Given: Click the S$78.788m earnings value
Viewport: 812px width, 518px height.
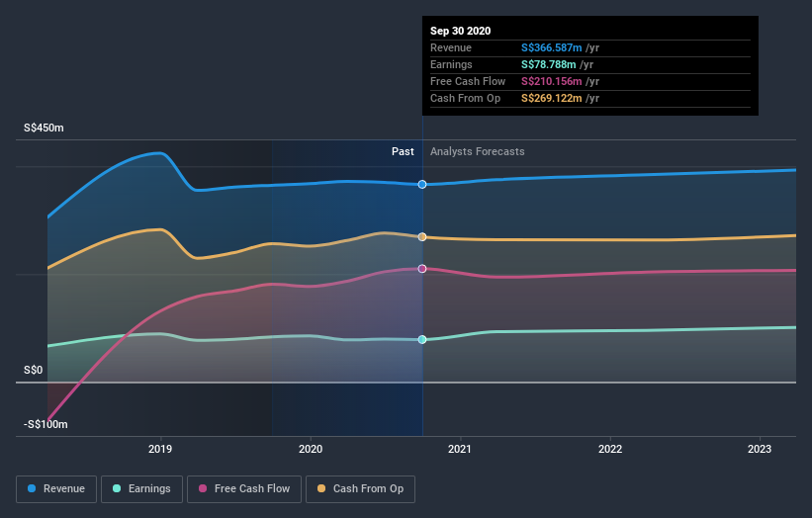Looking at the screenshot, I should pos(548,64).
